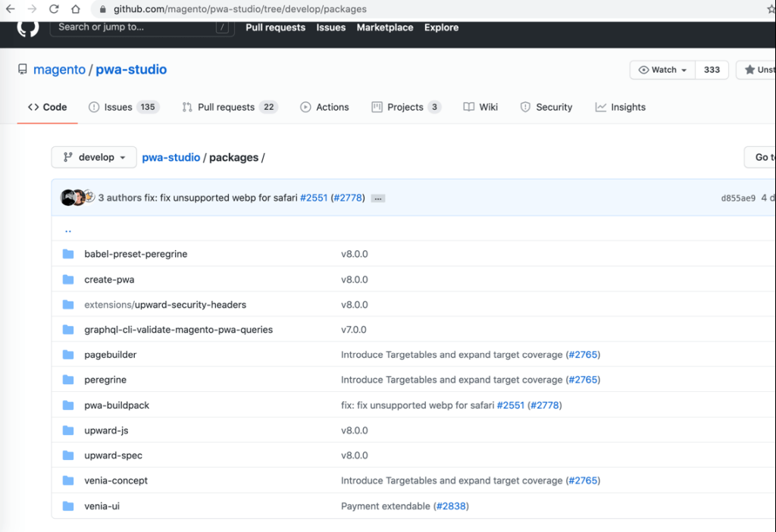Open Marketplace in top navigation
The height and width of the screenshot is (532, 776).
(x=385, y=28)
